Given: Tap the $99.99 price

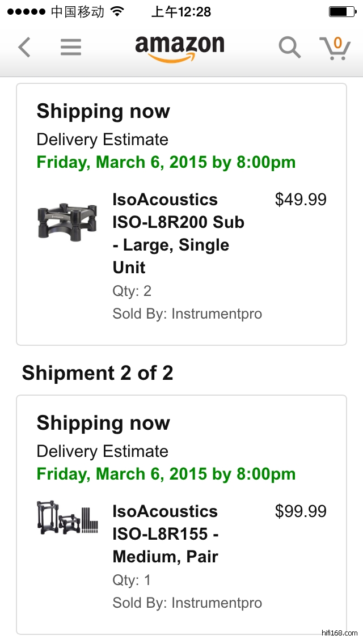Looking at the screenshot, I should (301, 511).
